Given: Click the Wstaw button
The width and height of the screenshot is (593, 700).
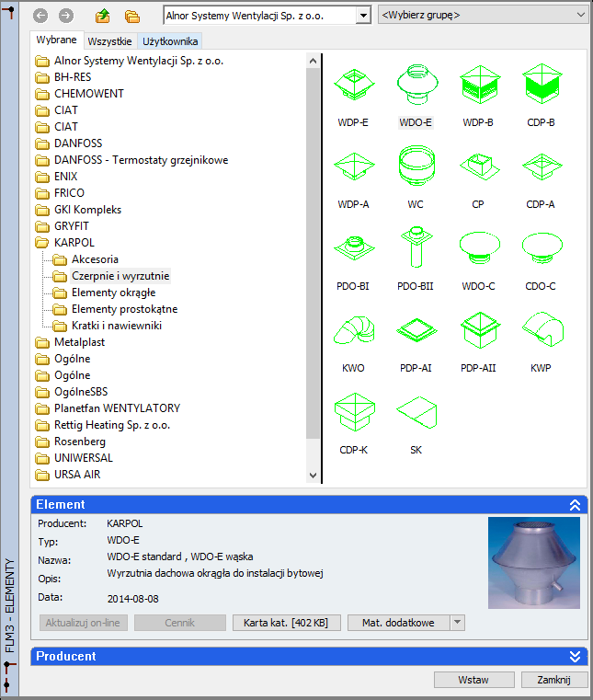Looking at the screenshot, I should tap(473, 680).
